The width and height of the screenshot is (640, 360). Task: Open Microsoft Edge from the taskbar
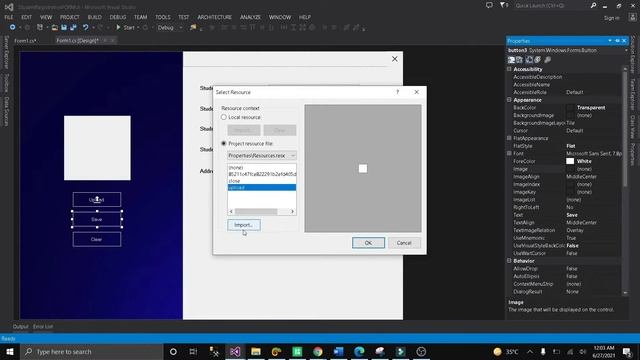(359, 351)
